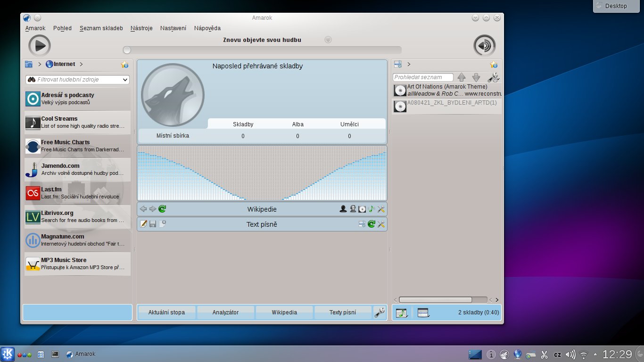Expand playlist breadcrumb chevron

409,64
